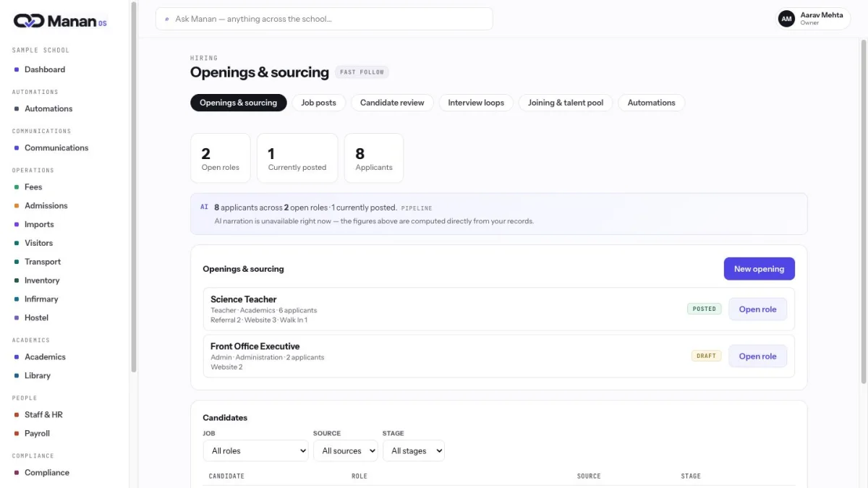Click the New opening button
This screenshot has height=488, width=868.
coord(759,269)
